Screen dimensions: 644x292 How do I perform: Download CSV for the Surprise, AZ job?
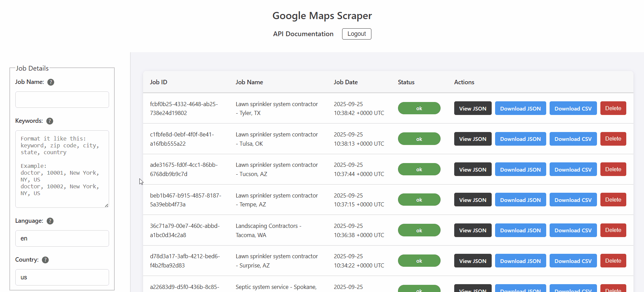573,261
